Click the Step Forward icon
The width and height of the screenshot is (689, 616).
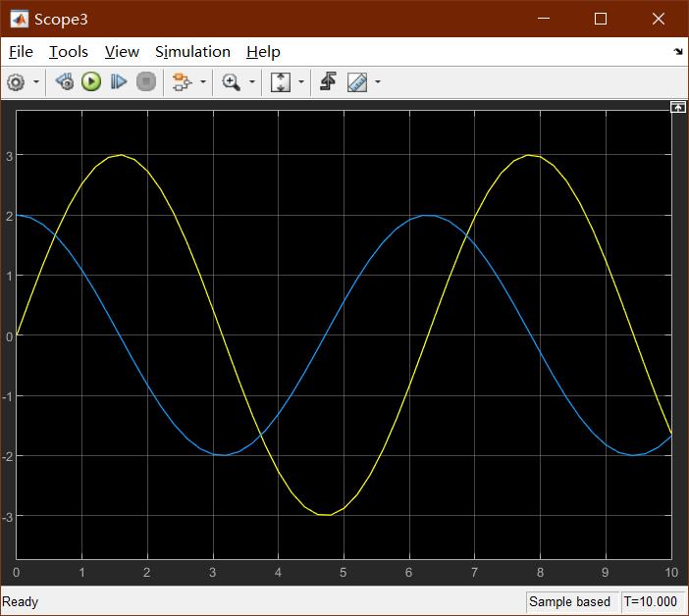pos(118,82)
